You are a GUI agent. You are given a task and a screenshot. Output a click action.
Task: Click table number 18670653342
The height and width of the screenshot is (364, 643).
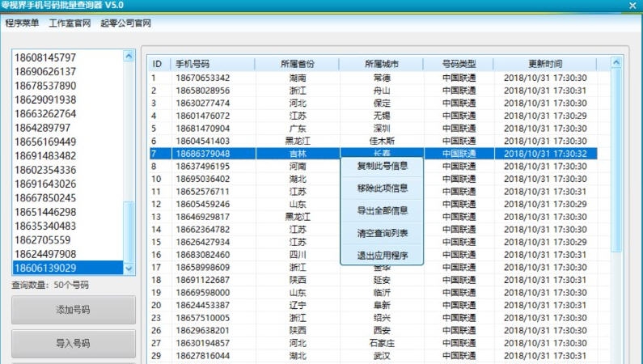(202, 78)
